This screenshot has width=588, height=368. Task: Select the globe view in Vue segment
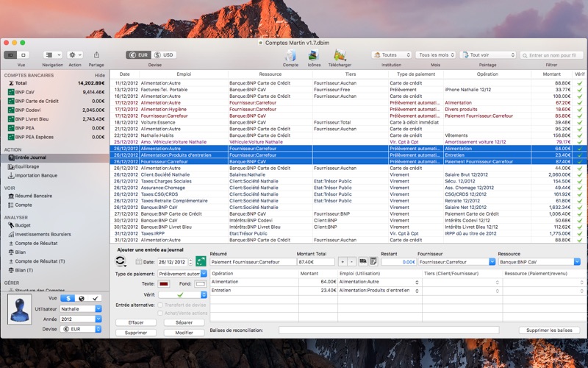(82, 298)
